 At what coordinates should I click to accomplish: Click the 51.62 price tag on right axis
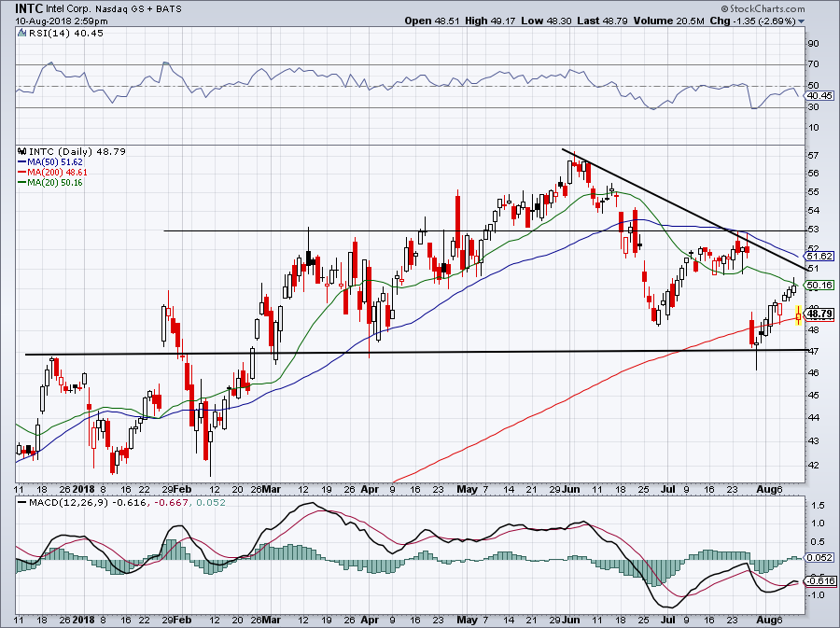click(x=819, y=257)
